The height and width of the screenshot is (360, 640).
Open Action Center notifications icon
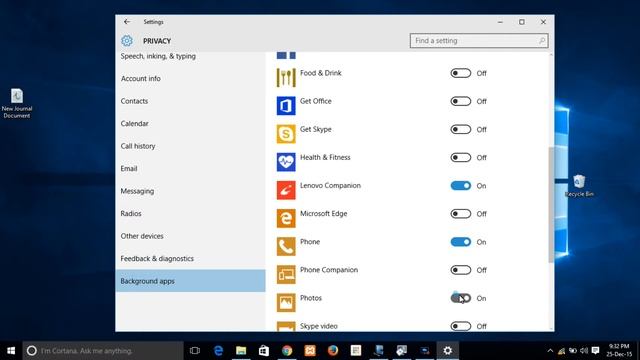[x=596, y=351]
